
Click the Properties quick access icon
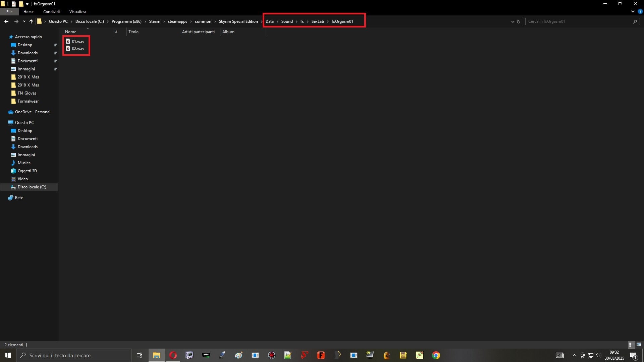(14, 4)
